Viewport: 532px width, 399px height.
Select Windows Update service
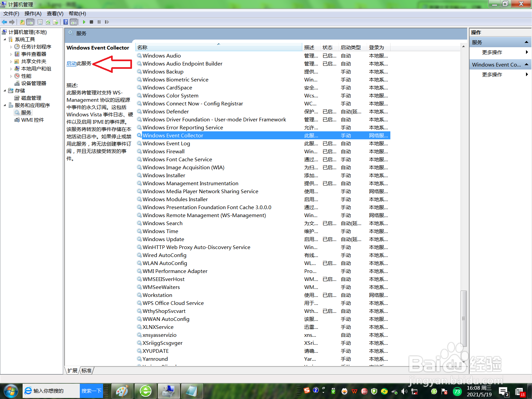pyautogui.click(x=263, y=239)
